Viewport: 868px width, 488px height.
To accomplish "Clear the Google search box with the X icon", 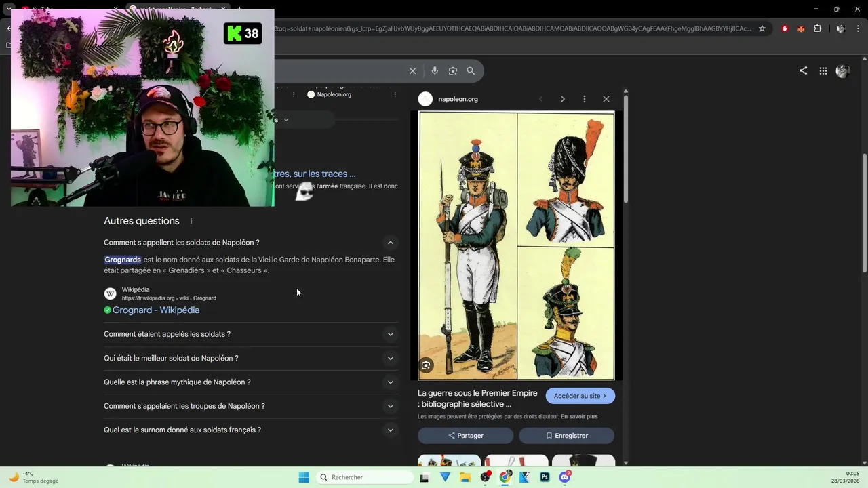I will (412, 70).
